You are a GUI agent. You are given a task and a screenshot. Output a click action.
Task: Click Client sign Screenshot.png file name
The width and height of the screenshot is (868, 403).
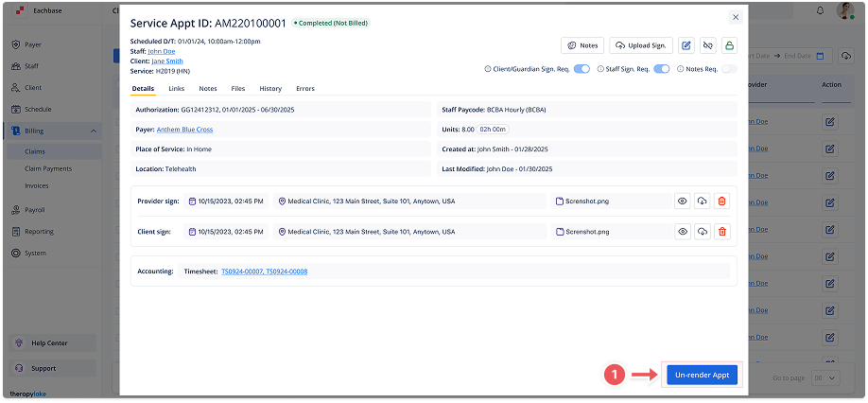pos(587,232)
